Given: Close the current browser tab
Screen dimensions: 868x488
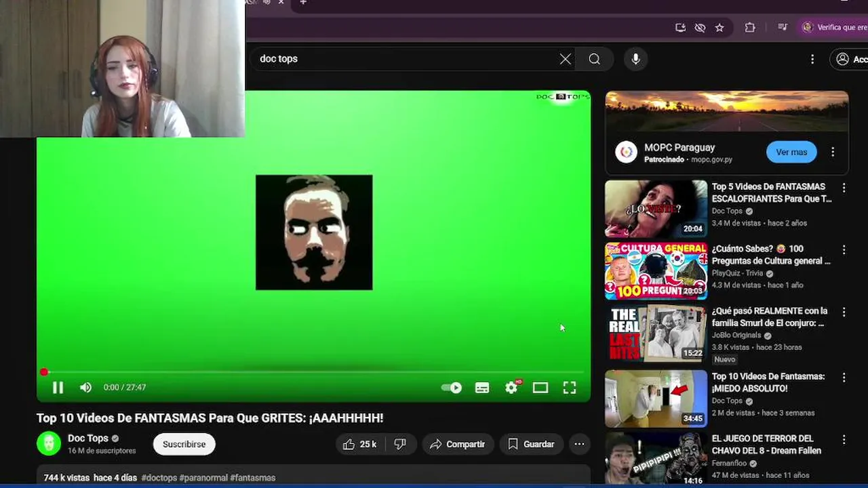Looking at the screenshot, I should [281, 3].
